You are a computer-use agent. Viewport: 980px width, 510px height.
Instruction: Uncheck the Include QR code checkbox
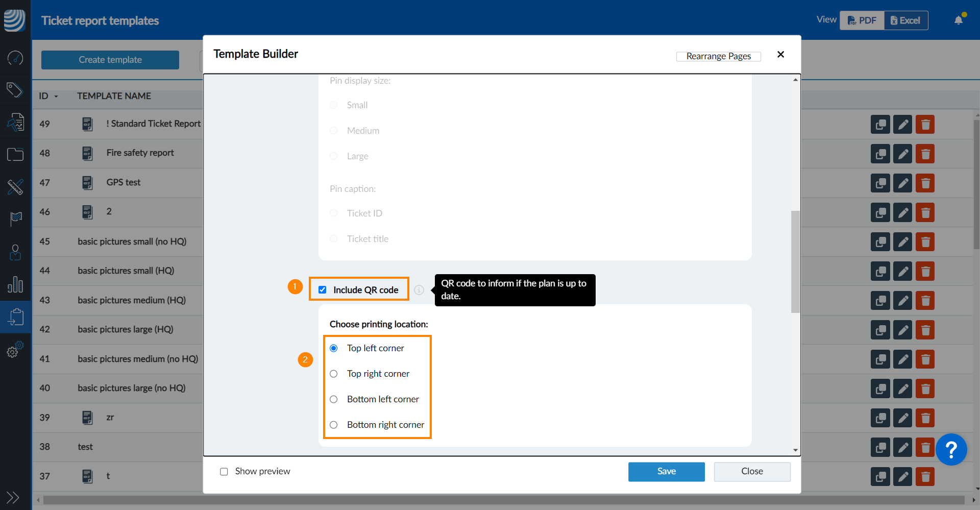(323, 290)
